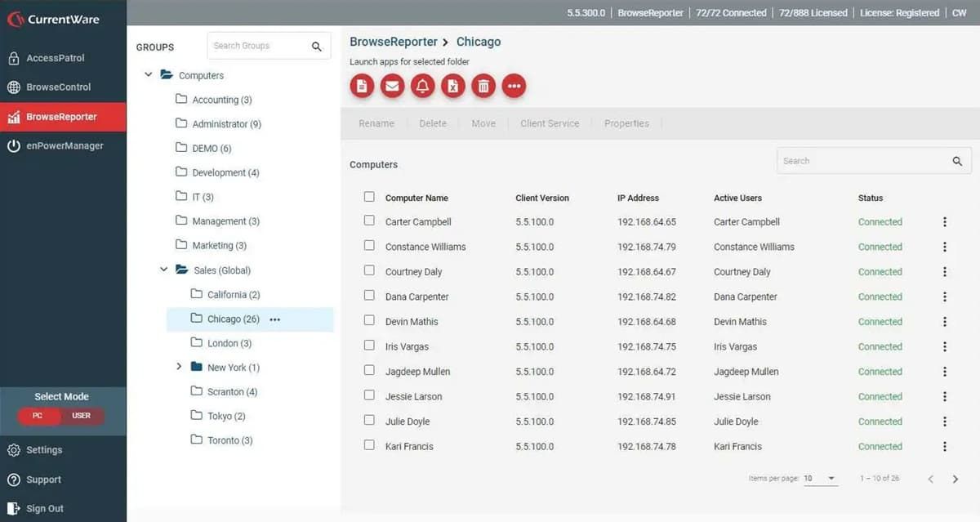Expand the New York folder
This screenshot has width=980, height=522.
179,367
